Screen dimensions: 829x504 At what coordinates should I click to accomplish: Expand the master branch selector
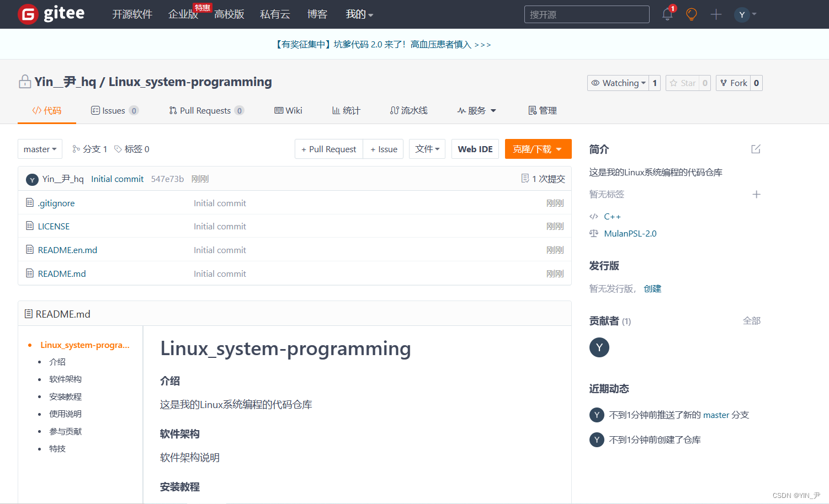40,149
